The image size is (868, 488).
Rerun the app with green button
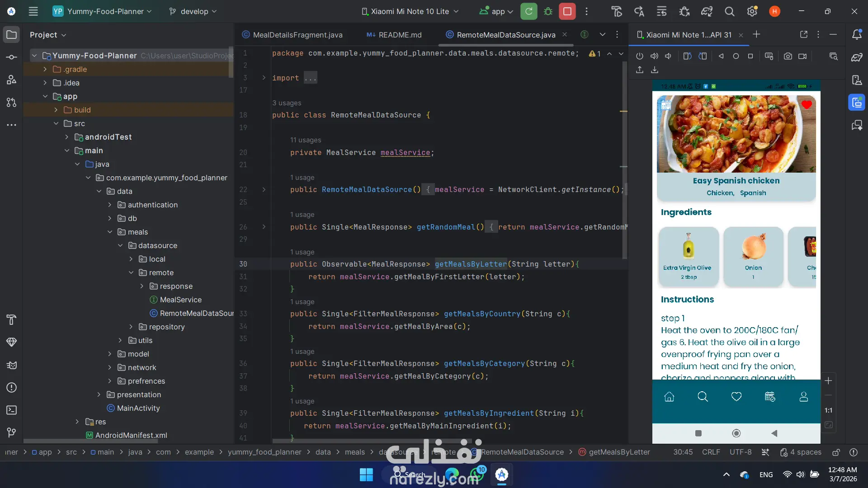pos(528,11)
